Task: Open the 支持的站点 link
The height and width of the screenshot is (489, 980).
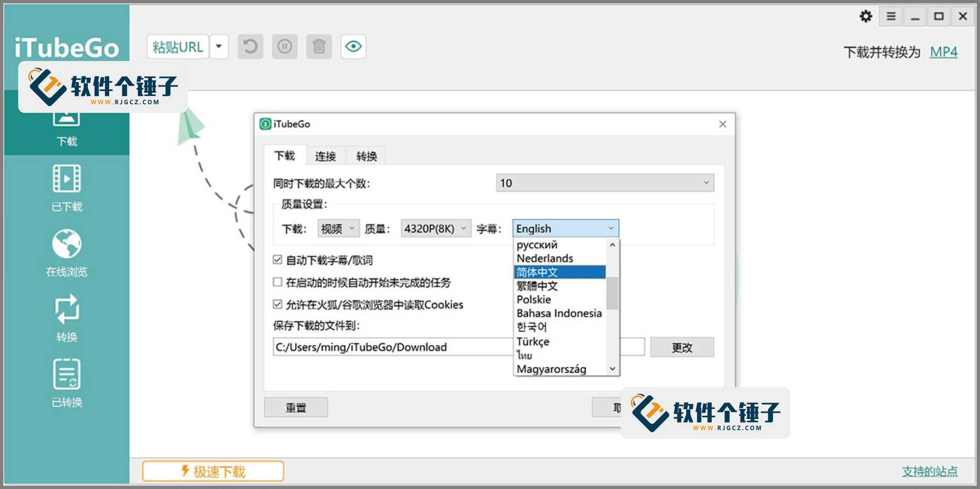Action: coord(930,471)
